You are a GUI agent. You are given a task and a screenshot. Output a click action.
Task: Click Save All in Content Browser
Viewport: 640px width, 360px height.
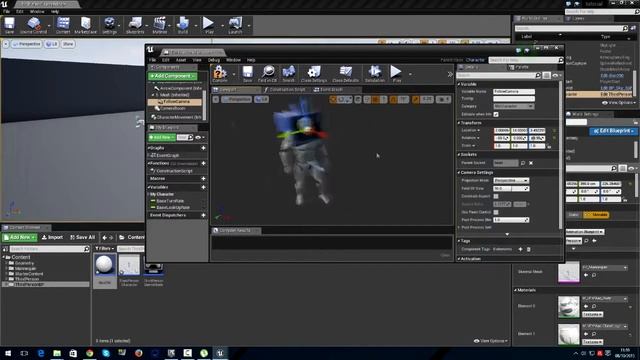(x=82, y=237)
